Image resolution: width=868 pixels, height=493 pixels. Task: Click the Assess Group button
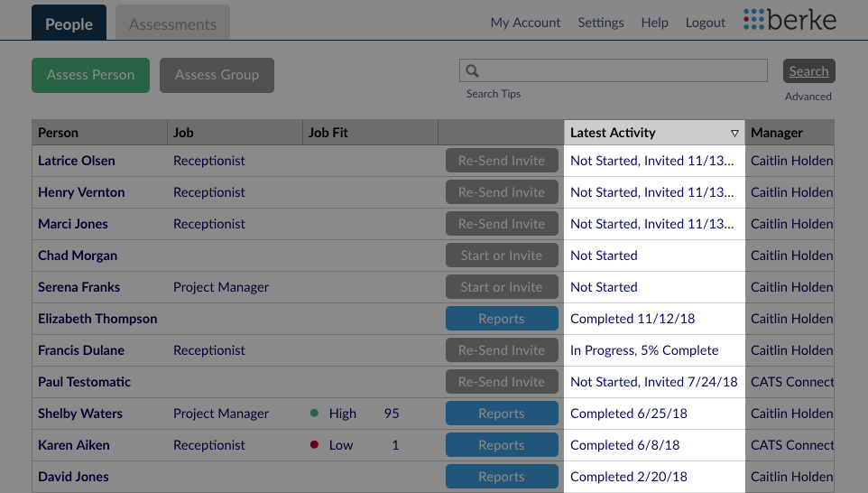[x=217, y=75]
